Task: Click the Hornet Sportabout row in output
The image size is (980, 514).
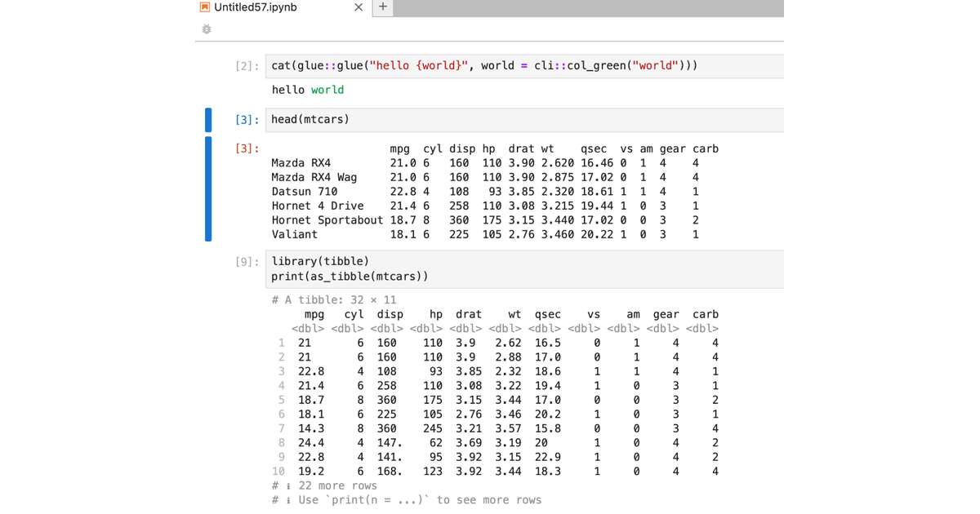Action: [x=495, y=220]
